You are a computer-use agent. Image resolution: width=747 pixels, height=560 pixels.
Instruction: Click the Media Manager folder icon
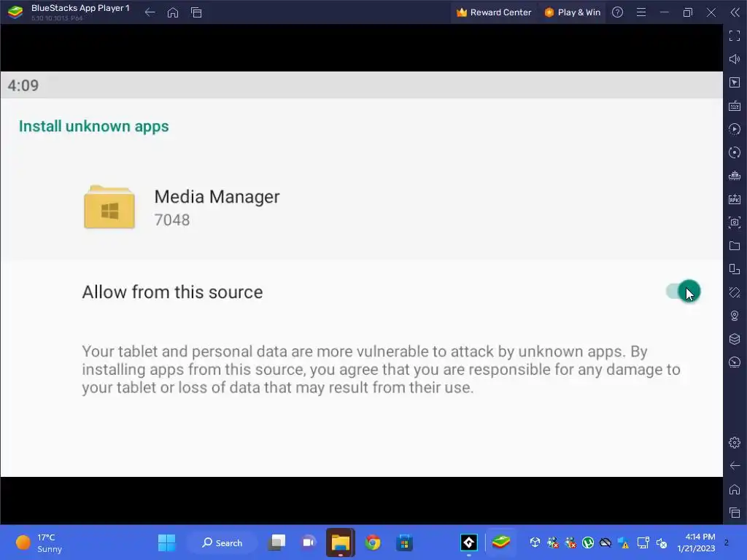(x=109, y=207)
